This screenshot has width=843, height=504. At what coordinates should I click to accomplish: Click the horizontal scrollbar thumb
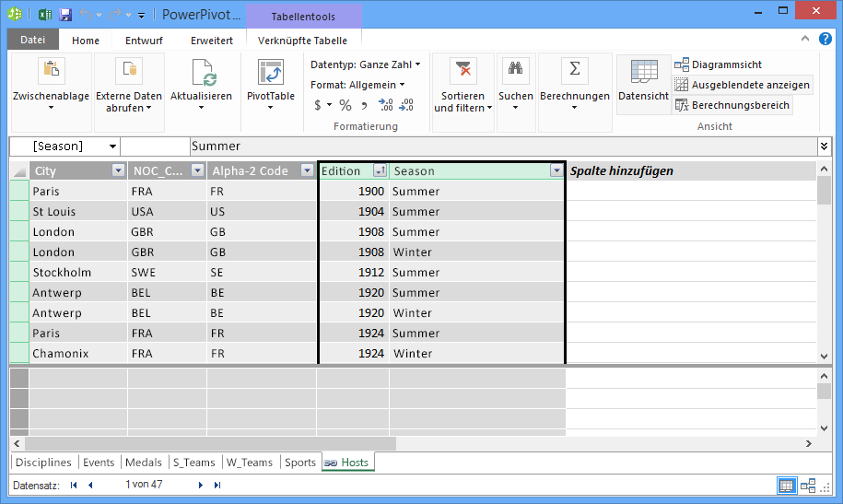click(x=210, y=444)
